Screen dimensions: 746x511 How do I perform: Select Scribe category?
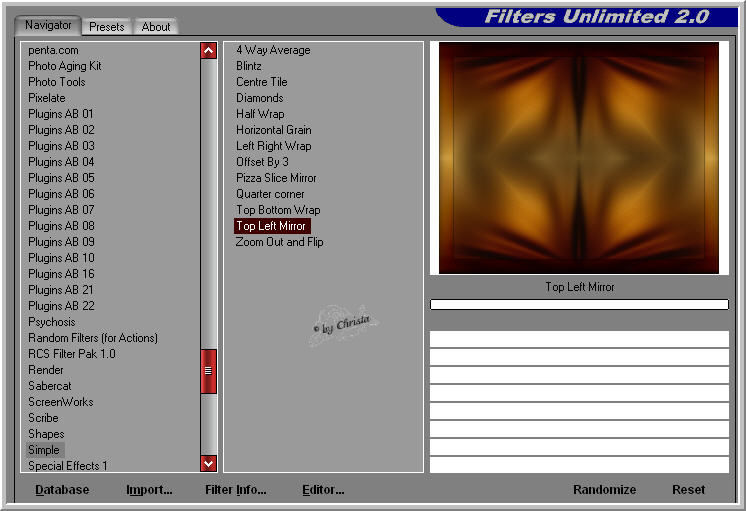(x=43, y=418)
